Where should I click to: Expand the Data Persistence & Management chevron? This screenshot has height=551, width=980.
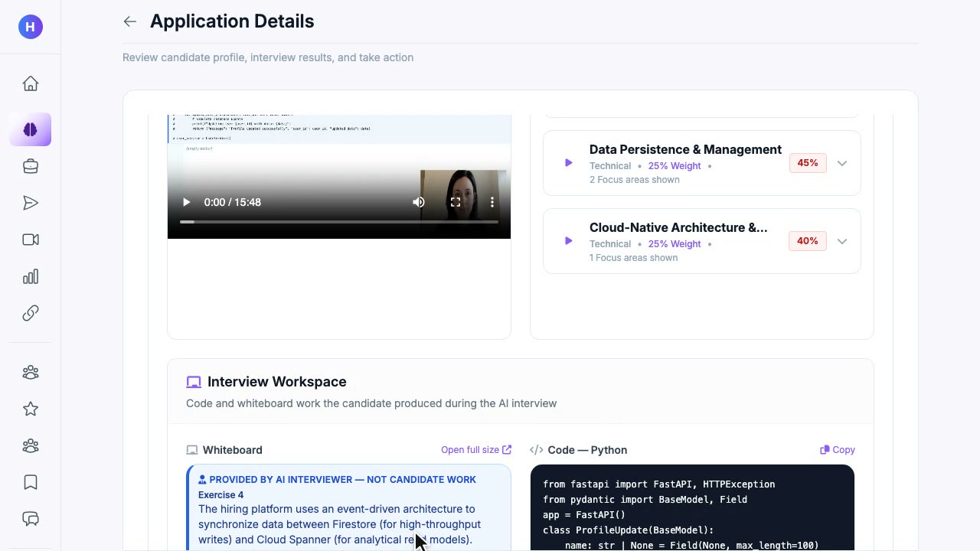pyautogui.click(x=842, y=163)
